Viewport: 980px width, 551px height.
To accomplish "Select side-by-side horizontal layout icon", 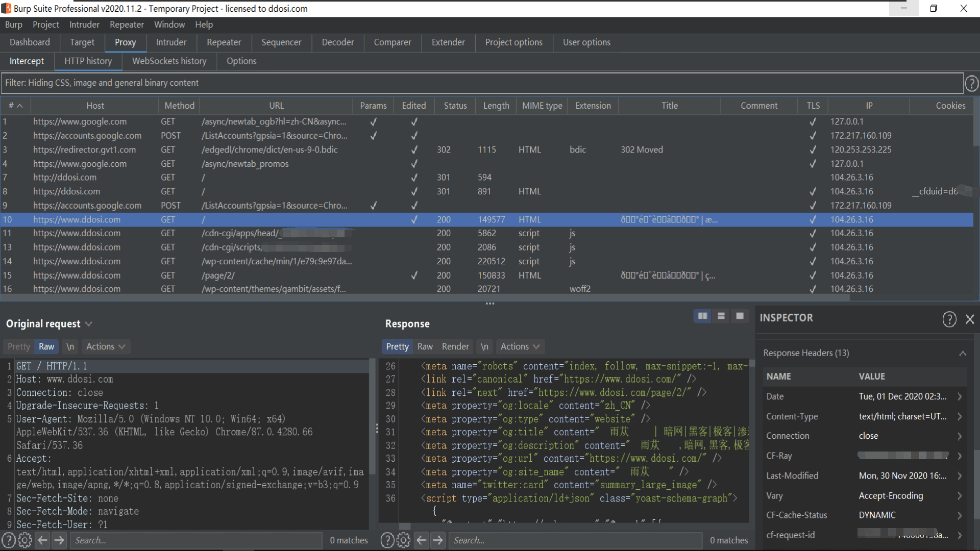I will click(702, 316).
